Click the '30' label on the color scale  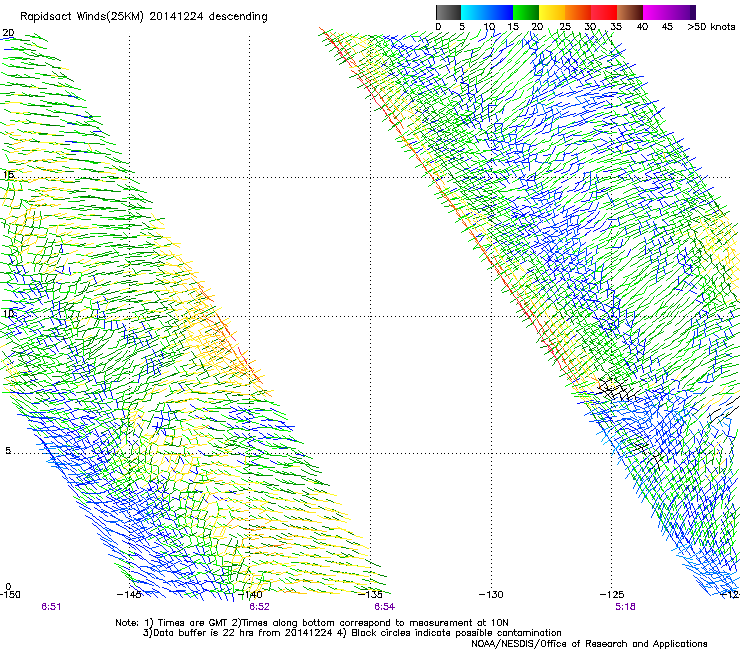pos(590,27)
